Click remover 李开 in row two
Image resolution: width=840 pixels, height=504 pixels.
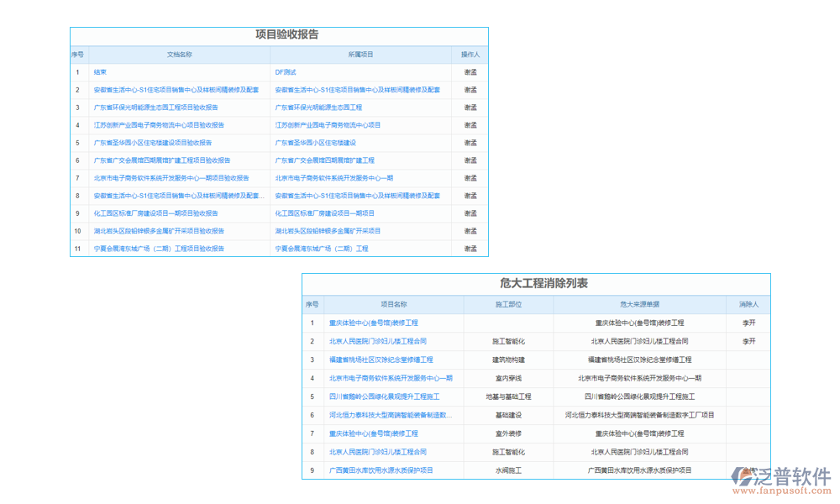tap(748, 341)
